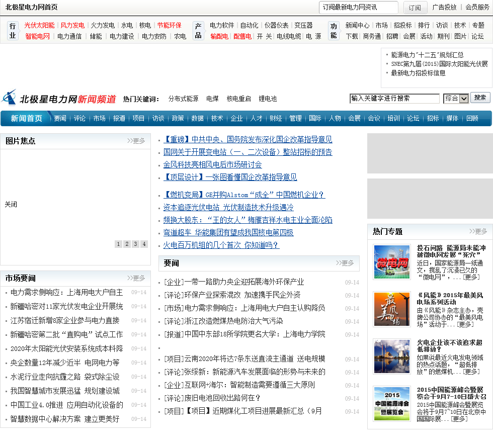
Task: Open 智慧数据中心解决方案 article
Action: pos(65,419)
